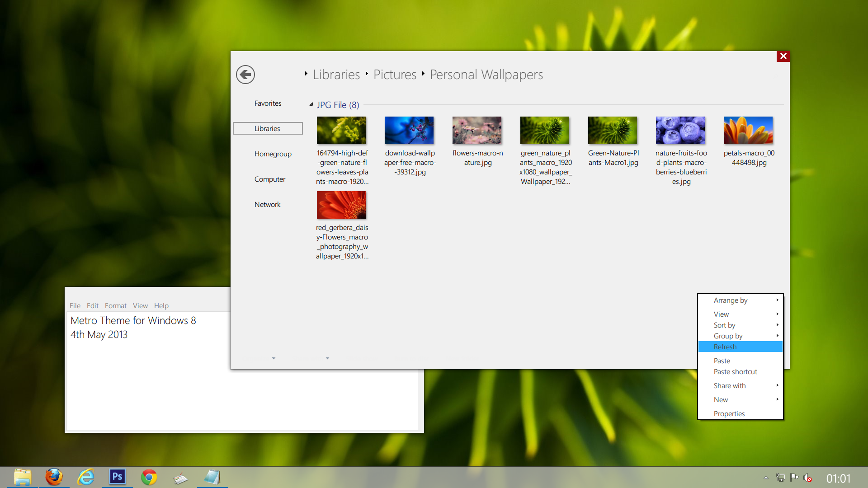Select the red_gerbera_daisy thumbnail

tap(341, 205)
